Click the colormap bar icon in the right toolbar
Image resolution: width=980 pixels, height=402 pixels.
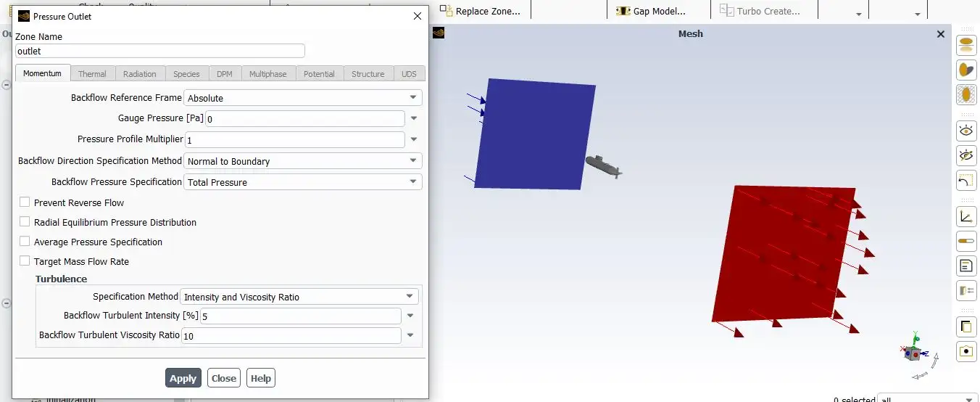click(966, 241)
